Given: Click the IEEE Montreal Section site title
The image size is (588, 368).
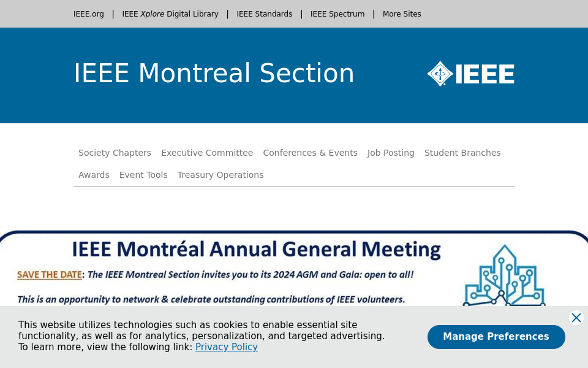Looking at the screenshot, I should coord(214,73).
